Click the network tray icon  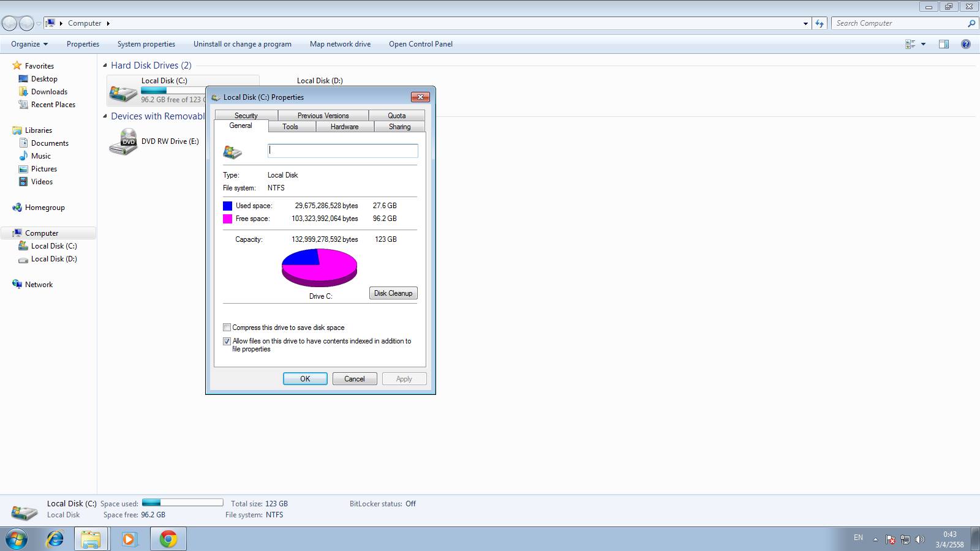coord(905,539)
